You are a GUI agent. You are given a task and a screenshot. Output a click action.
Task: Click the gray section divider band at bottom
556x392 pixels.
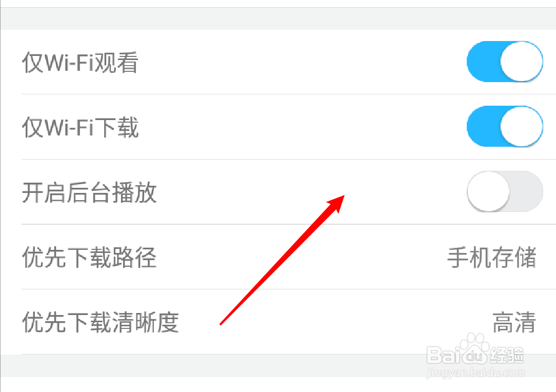278,365
